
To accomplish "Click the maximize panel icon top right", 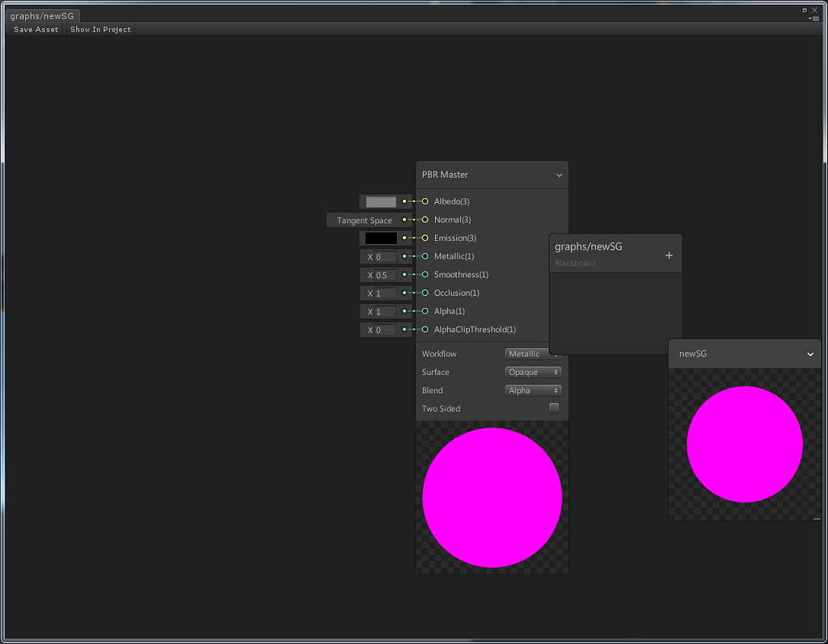I will (x=803, y=10).
